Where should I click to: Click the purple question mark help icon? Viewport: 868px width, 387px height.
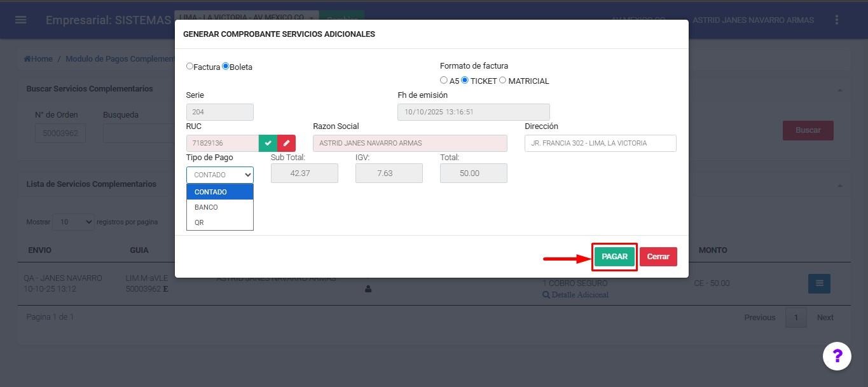pyautogui.click(x=837, y=356)
